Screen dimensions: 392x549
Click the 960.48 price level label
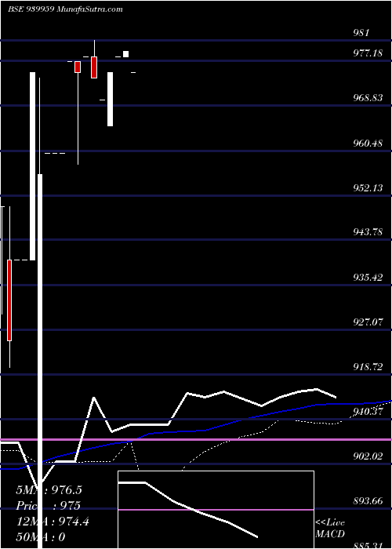(x=368, y=144)
